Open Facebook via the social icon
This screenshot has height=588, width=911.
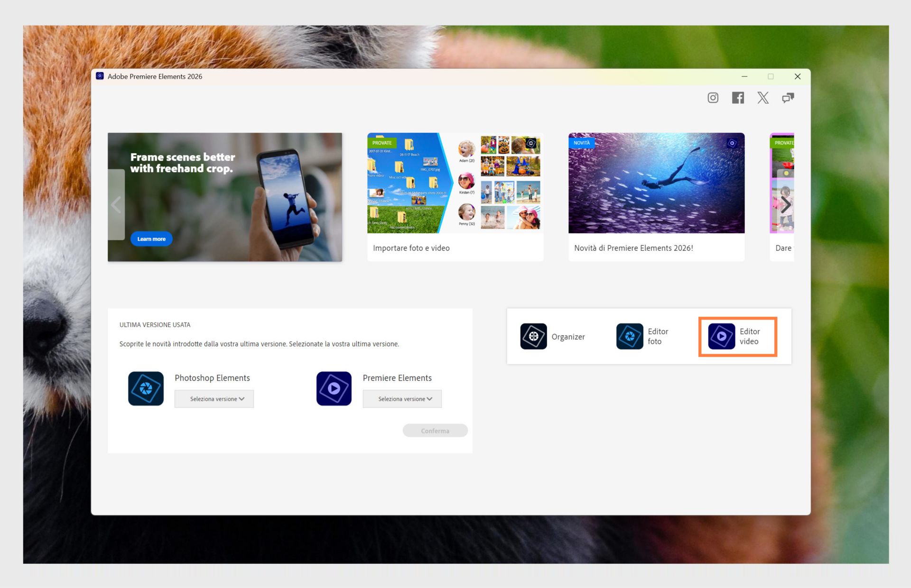click(738, 98)
